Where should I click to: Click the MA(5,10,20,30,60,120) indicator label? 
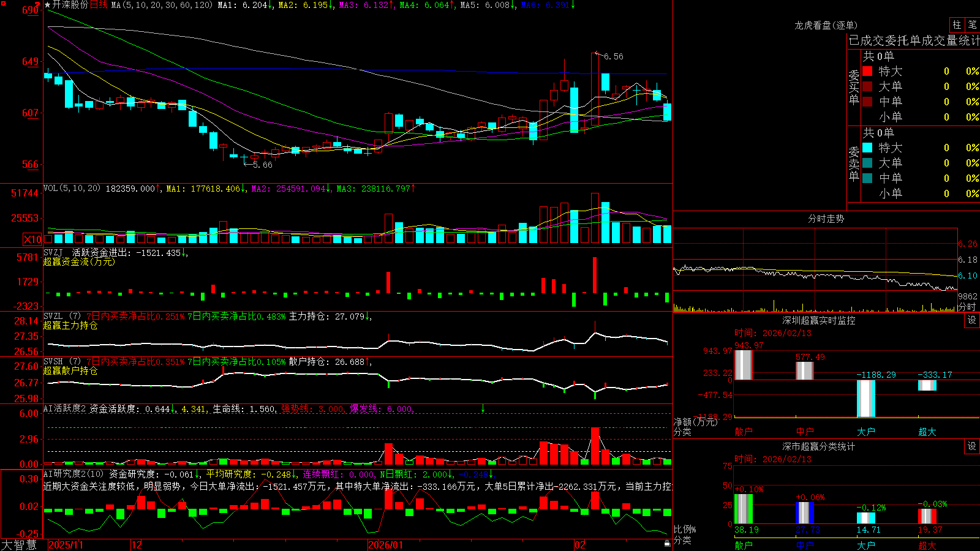[x=162, y=5]
